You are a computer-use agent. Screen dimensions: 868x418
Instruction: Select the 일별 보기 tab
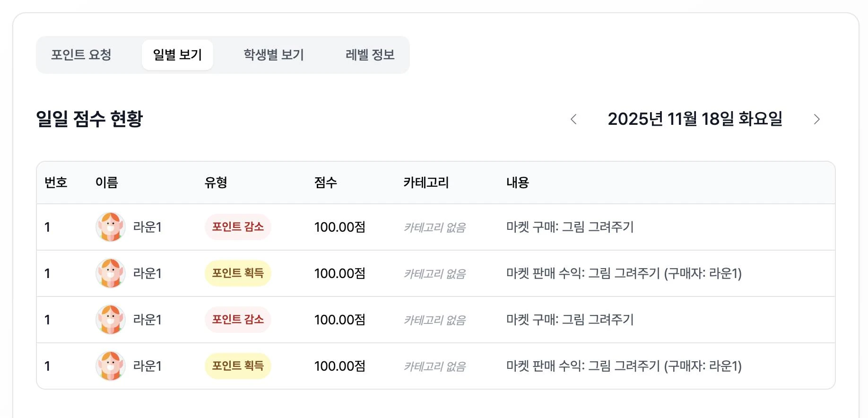[177, 55]
